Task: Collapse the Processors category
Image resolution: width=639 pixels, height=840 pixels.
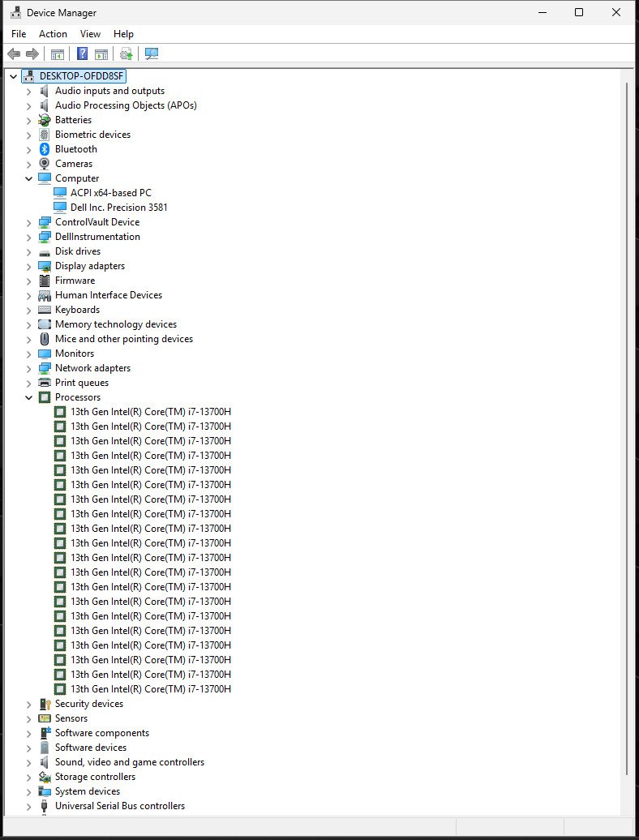Action: click(x=29, y=397)
